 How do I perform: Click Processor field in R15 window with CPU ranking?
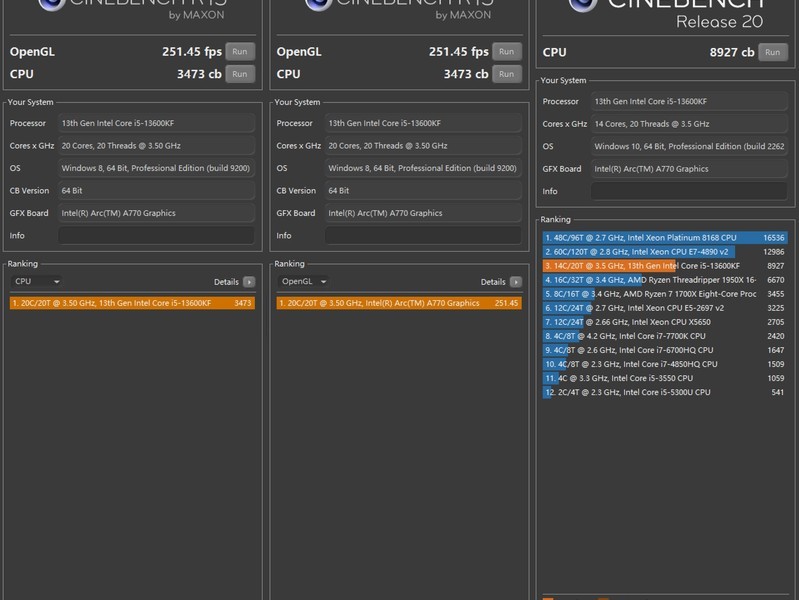click(x=156, y=123)
